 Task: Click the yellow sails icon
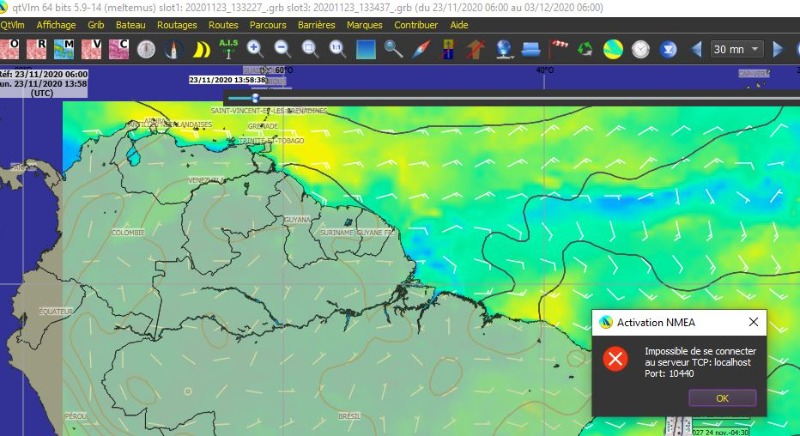(x=202, y=49)
